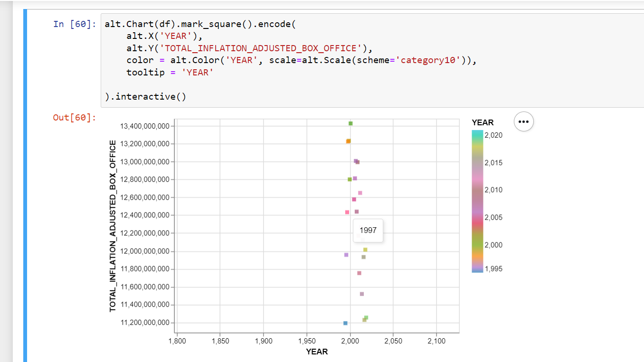Open the Vega chart actions menu (three dots)
This screenshot has height=362, width=644.
tap(524, 121)
